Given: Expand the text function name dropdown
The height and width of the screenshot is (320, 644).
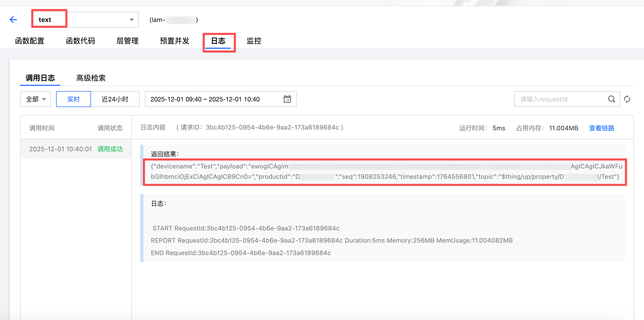Looking at the screenshot, I should [x=131, y=20].
